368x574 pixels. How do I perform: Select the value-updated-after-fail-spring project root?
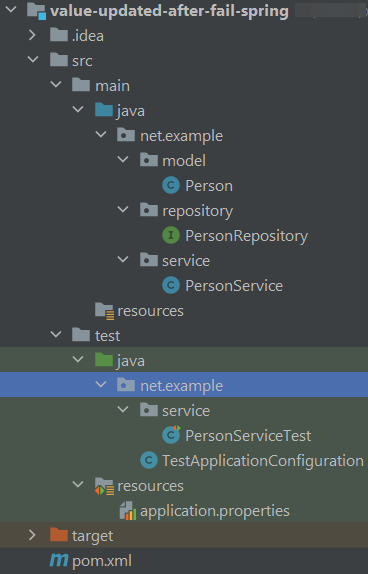point(169,11)
